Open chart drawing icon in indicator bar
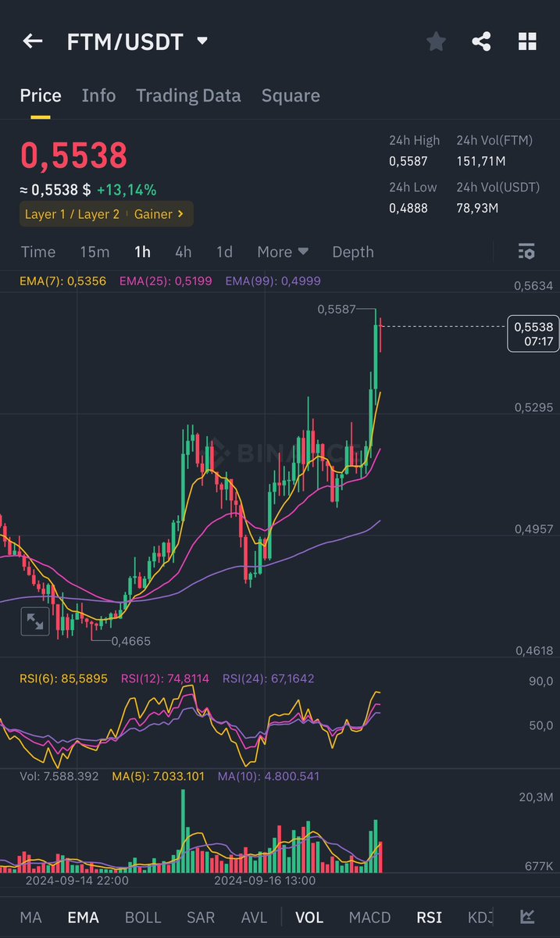Screen dimensions: 560x938 528,917
